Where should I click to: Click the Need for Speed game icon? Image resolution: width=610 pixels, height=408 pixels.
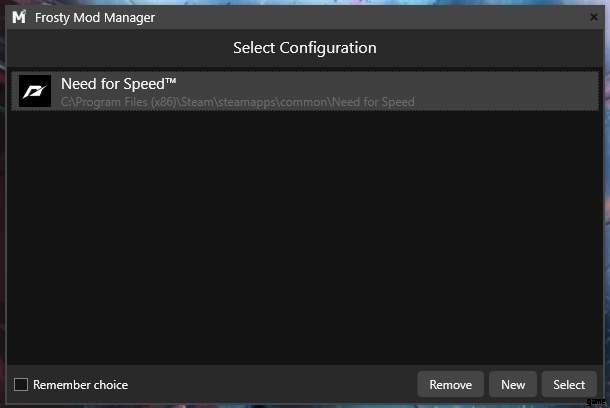pos(35,91)
